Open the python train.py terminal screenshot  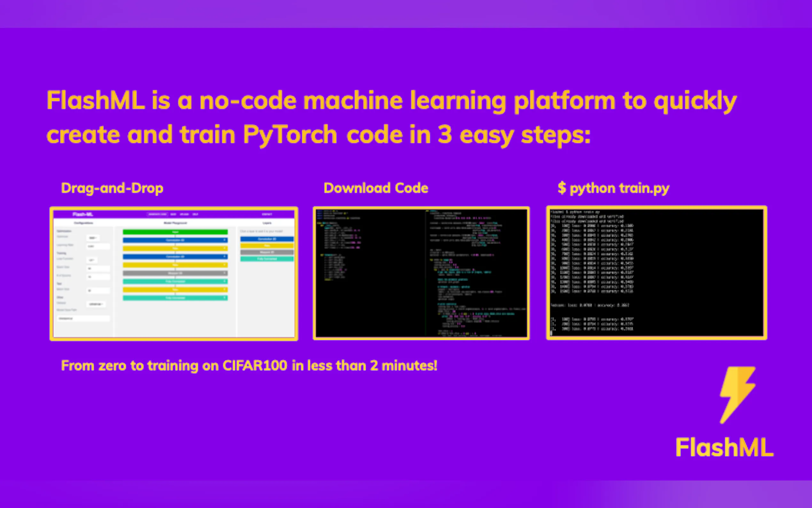pyautogui.click(x=656, y=273)
